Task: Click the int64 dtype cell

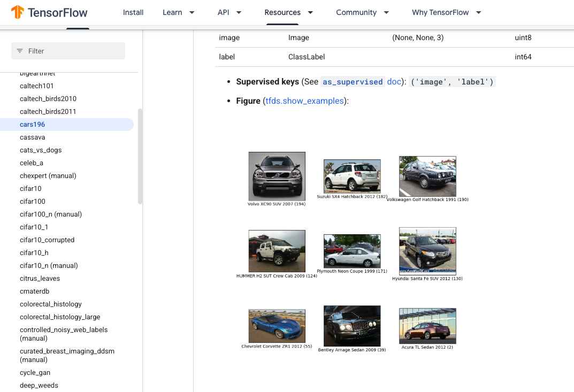Action: point(523,57)
